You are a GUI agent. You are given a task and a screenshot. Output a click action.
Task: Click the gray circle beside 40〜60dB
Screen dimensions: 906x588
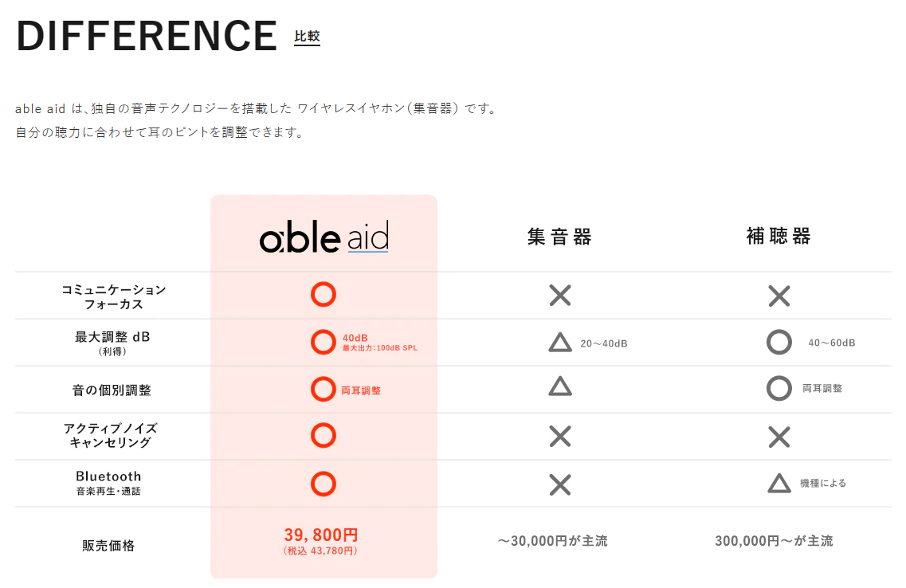(x=779, y=343)
